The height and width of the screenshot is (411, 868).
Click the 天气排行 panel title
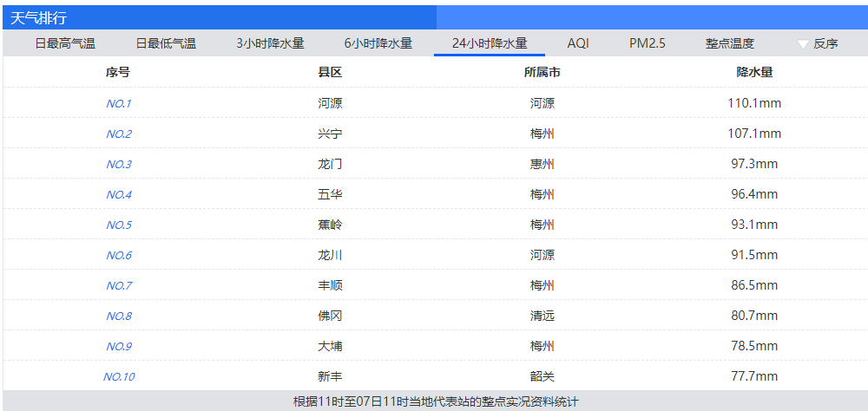point(38,17)
